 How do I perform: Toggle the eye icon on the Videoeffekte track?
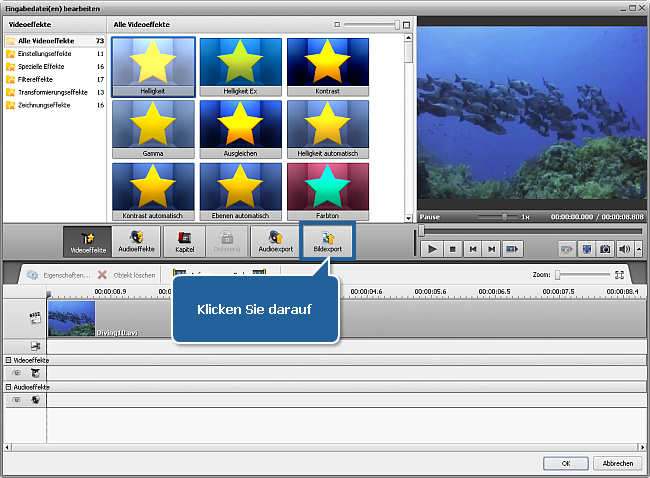16,372
